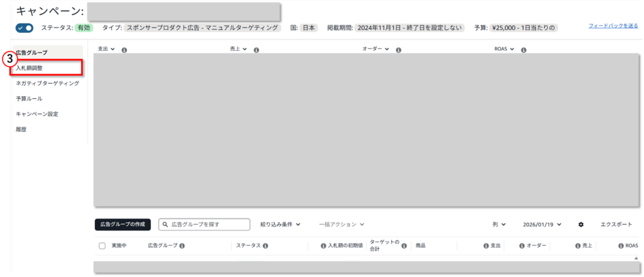Show info for 支出 metric tile
The width and height of the screenshot is (644, 277).
click(124, 50)
